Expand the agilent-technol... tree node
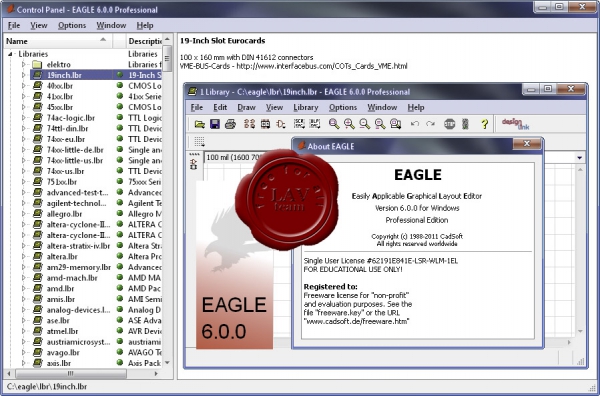Screen dimensions: 600x396 [x=23, y=203]
